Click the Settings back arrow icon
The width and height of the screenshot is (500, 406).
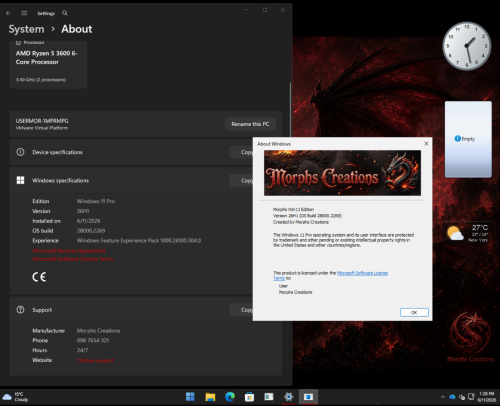tap(8, 13)
